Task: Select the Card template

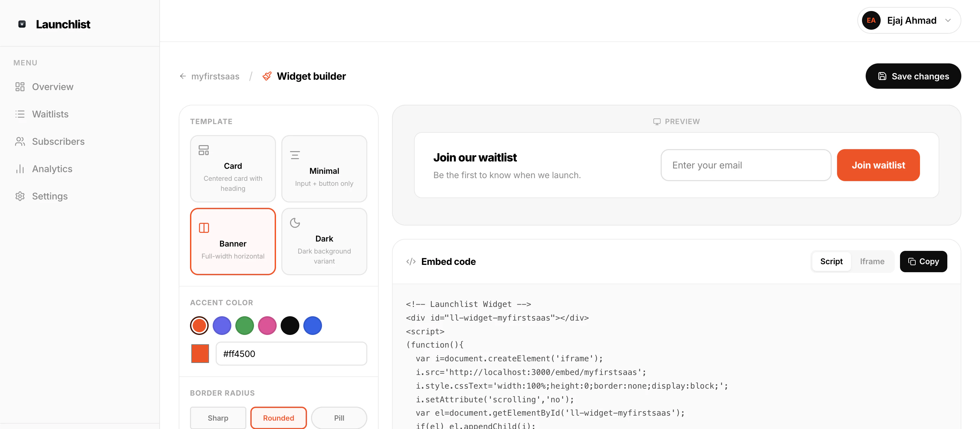Action: tap(233, 168)
